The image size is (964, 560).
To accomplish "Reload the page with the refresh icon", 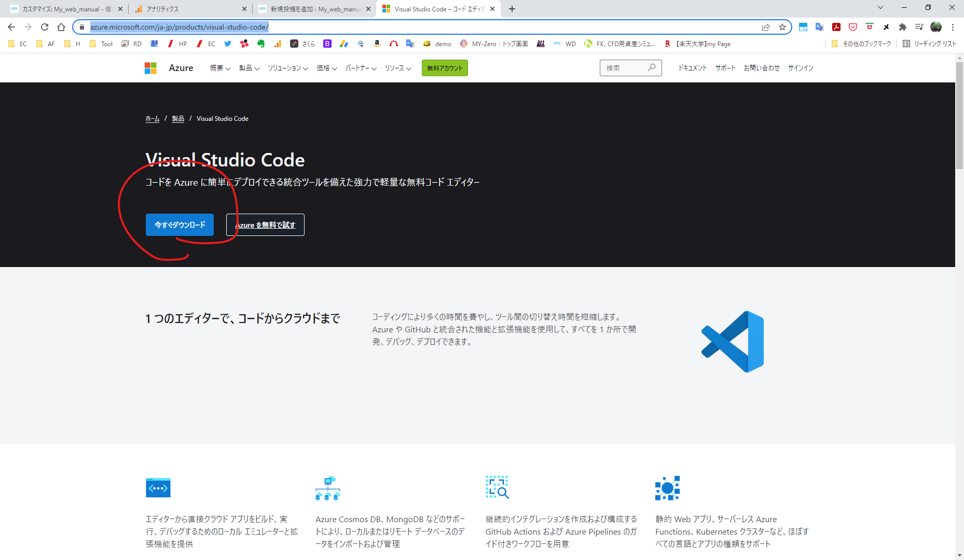I will [x=45, y=27].
